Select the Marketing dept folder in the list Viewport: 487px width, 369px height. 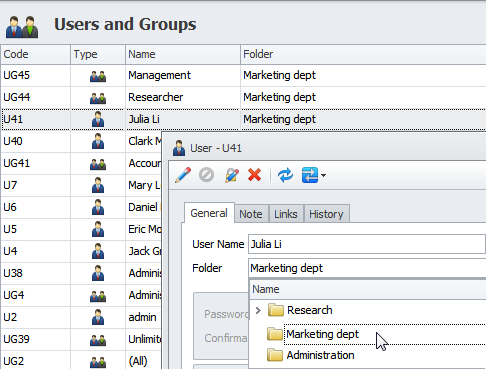[322, 334]
